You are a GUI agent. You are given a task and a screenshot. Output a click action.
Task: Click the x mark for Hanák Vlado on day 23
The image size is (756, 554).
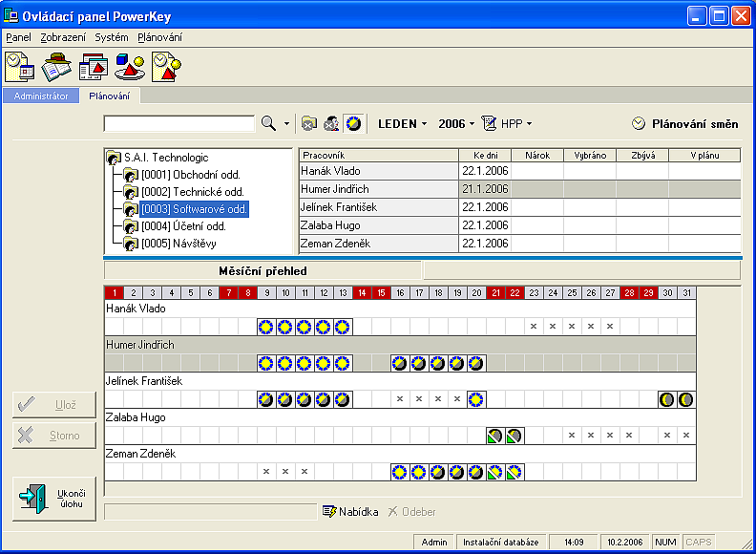tap(534, 327)
